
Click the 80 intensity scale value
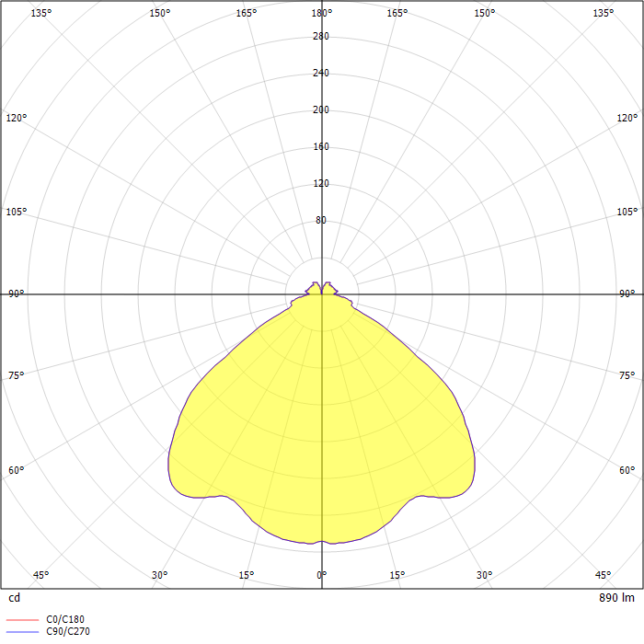321,220
